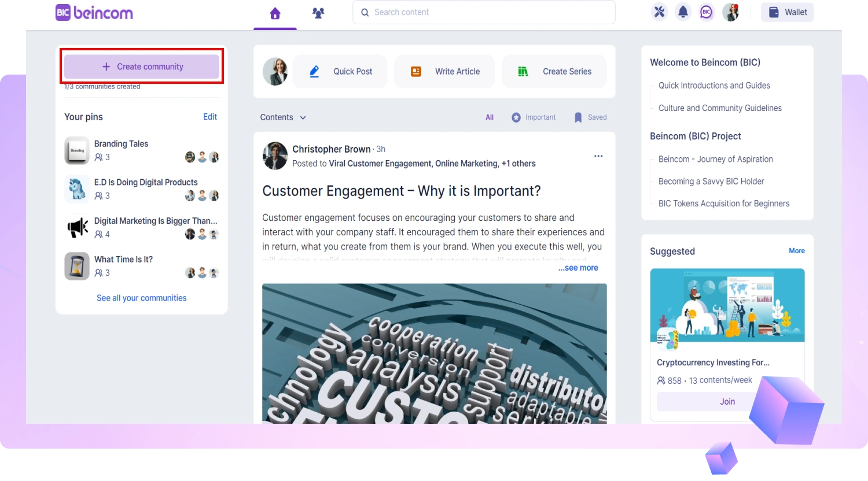See all your communities
This screenshot has width=868, height=481.
142,298
